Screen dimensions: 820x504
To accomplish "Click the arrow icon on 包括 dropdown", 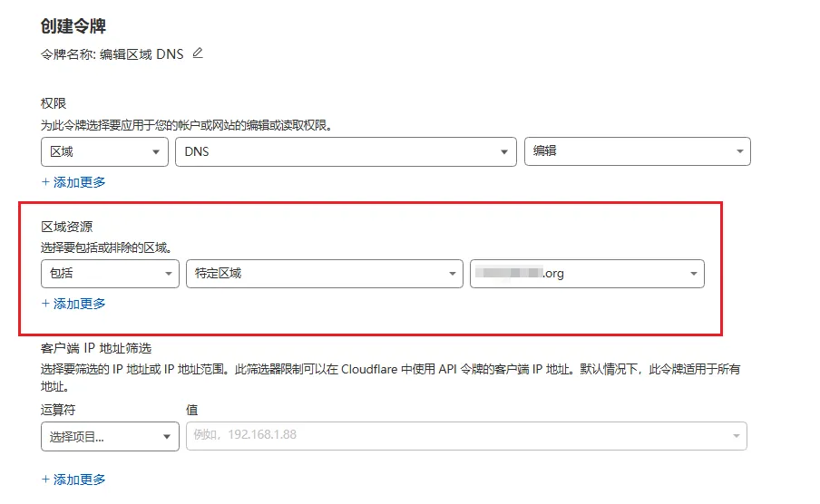I will click(x=168, y=274).
